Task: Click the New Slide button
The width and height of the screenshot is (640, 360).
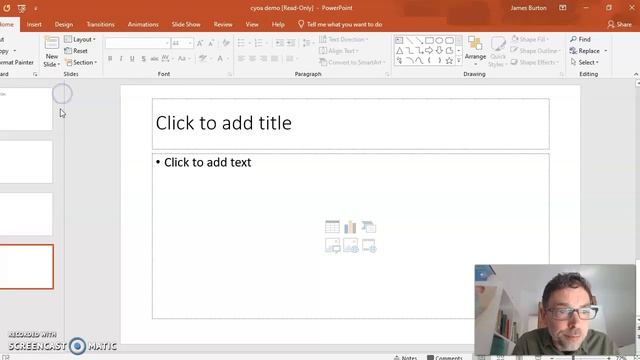Action: (51, 52)
